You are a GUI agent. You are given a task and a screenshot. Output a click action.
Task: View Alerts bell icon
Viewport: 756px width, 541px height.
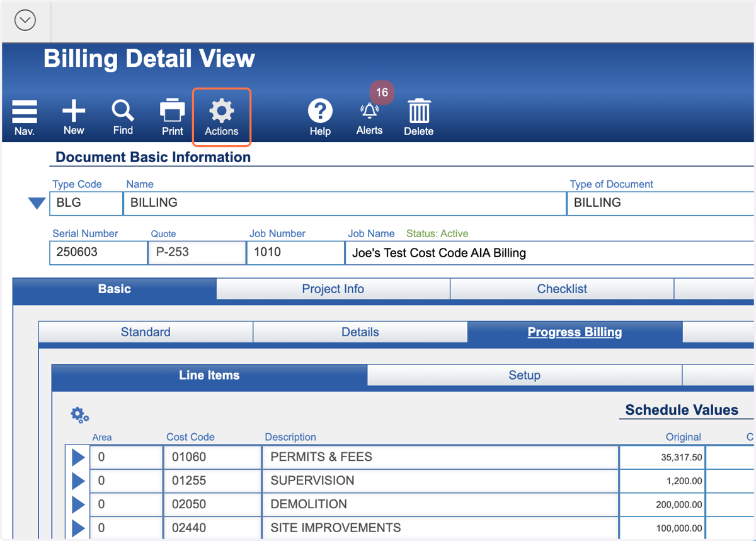369,119
